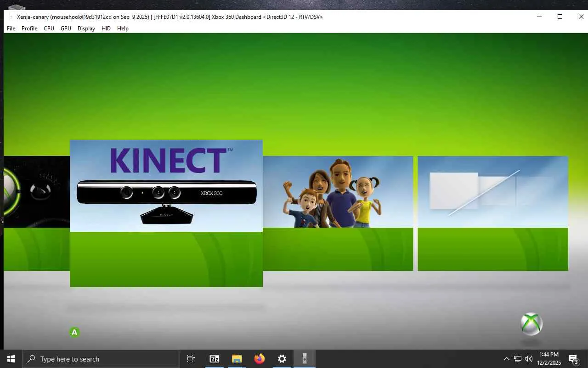Open the File menu
The image size is (588, 368).
(x=11, y=29)
